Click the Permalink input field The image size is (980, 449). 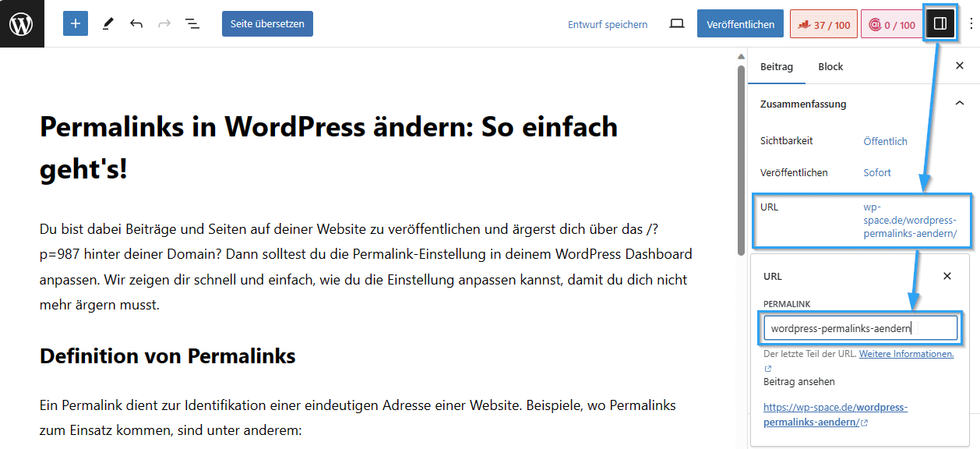(x=859, y=328)
